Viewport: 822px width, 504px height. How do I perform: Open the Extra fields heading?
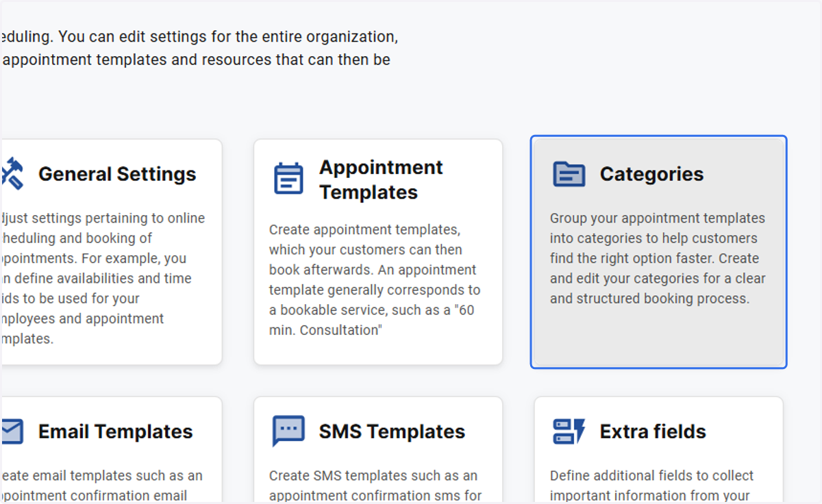click(x=653, y=431)
